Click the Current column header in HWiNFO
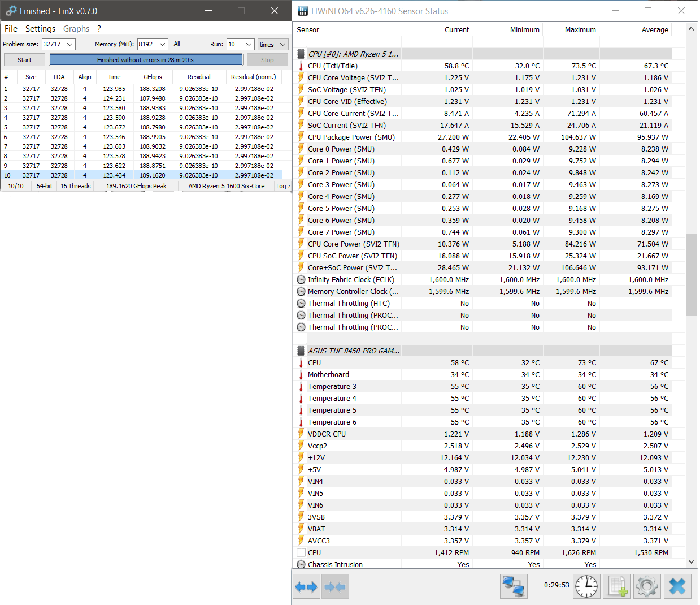Screen dimensions: 700x605 pos(456,30)
